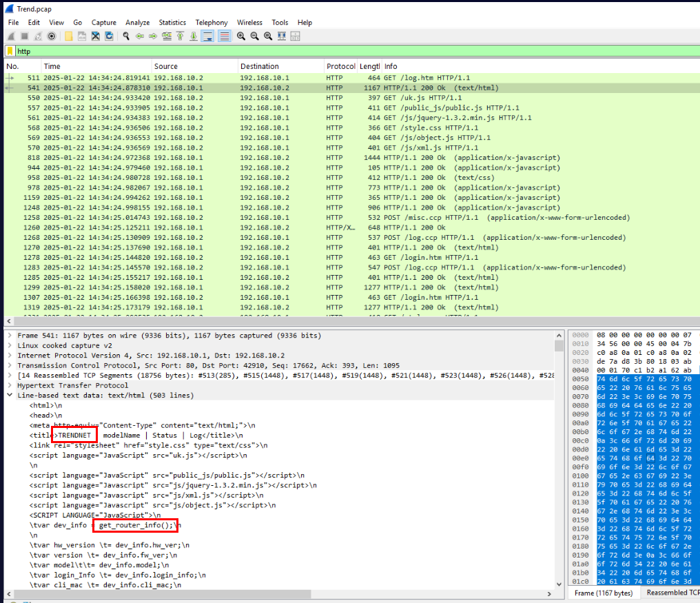Open capture options gear icon
The width and height of the screenshot is (700, 603).
52,36
